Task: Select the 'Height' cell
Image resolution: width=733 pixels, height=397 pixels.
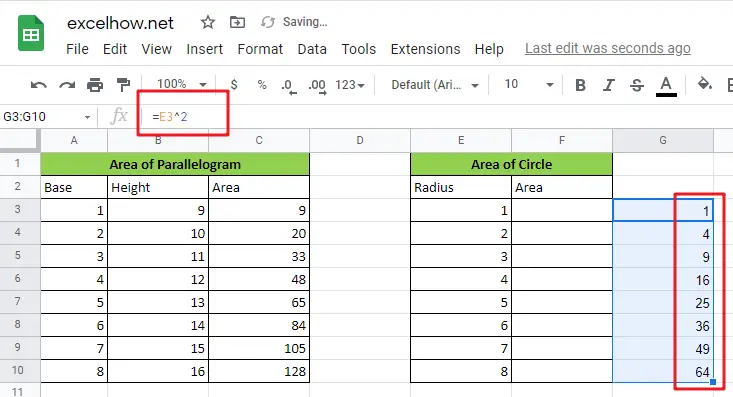Action: [158, 187]
